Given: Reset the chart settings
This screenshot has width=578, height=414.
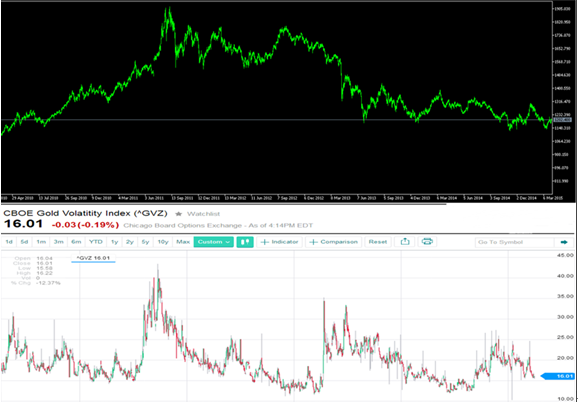Looking at the screenshot, I should (378, 242).
